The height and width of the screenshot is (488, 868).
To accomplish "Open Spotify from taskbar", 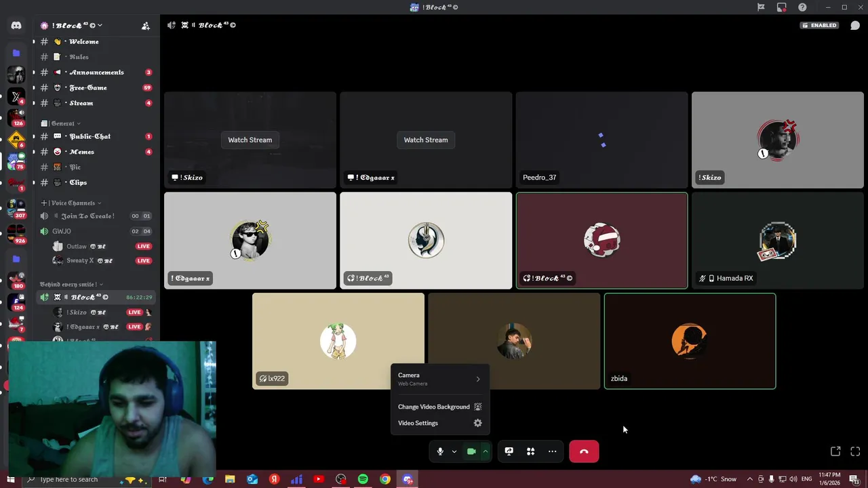I will point(363,479).
